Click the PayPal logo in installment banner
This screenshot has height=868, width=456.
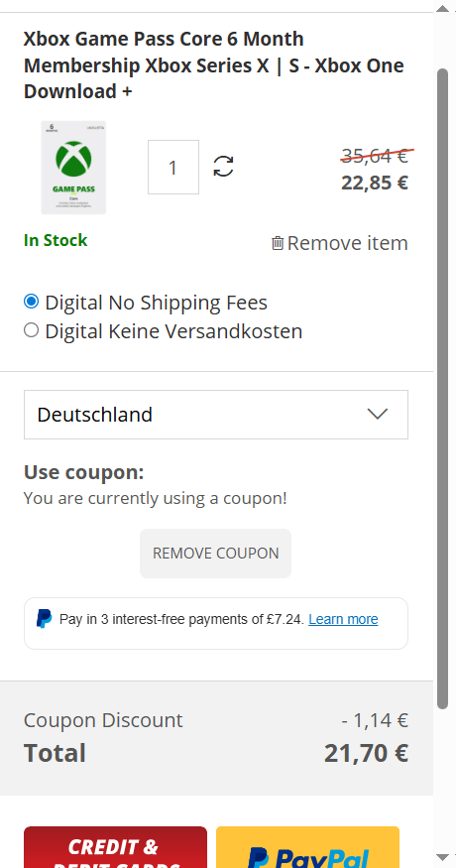tap(45, 618)
